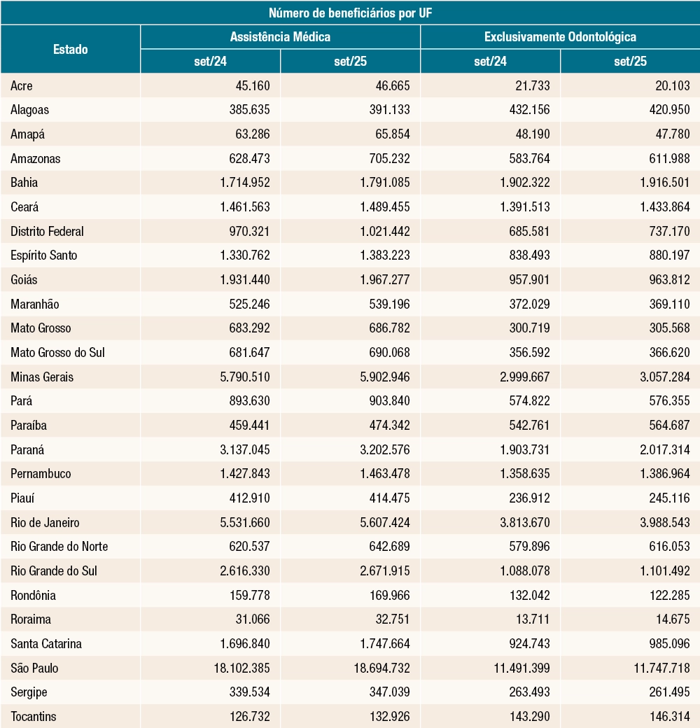Select the Estado column header
Viewport: 700px width, 728px height.
coord(70,49)
